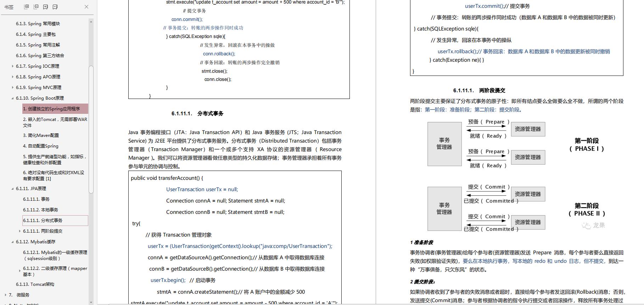Collapse the 6.1.11. JPA原理 bookmark
Image resolution: width=644 pixels, height=305 pixels.
click(13, 189)
